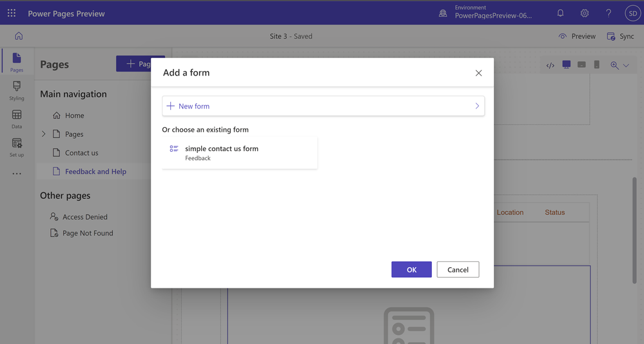This screenshot has width=644, height=344.
Task: Click the Site 3 - Saved label
Action: click(x=291, y=36)
